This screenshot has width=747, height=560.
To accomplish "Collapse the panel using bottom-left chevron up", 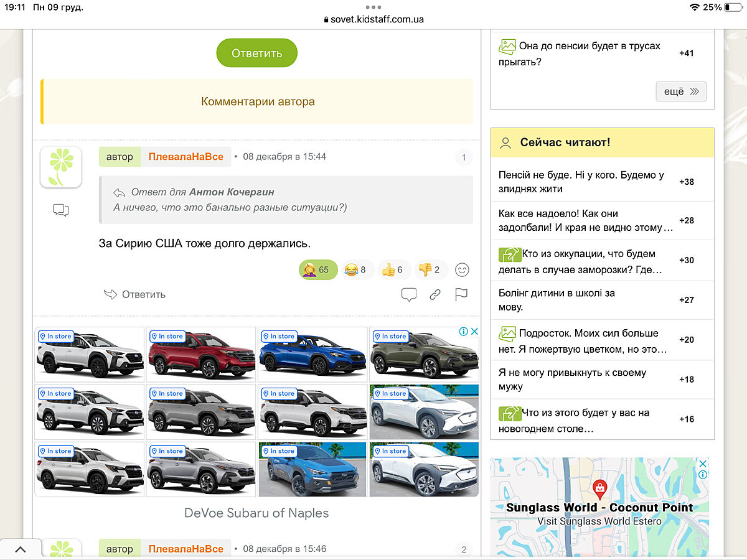I will 21,549.
